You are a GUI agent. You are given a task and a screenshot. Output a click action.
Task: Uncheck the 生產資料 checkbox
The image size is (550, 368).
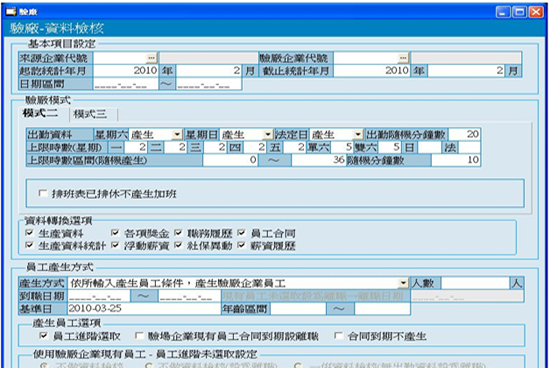(x=29, y=233)
